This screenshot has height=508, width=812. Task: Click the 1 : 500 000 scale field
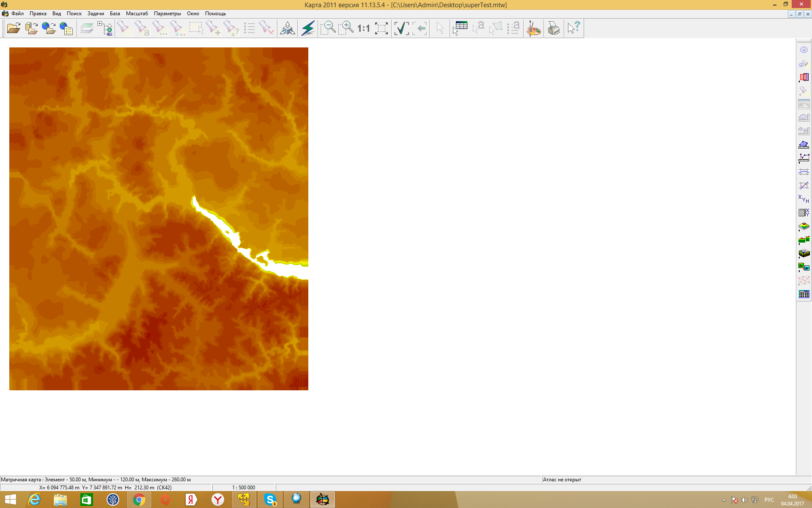(244, 488)
